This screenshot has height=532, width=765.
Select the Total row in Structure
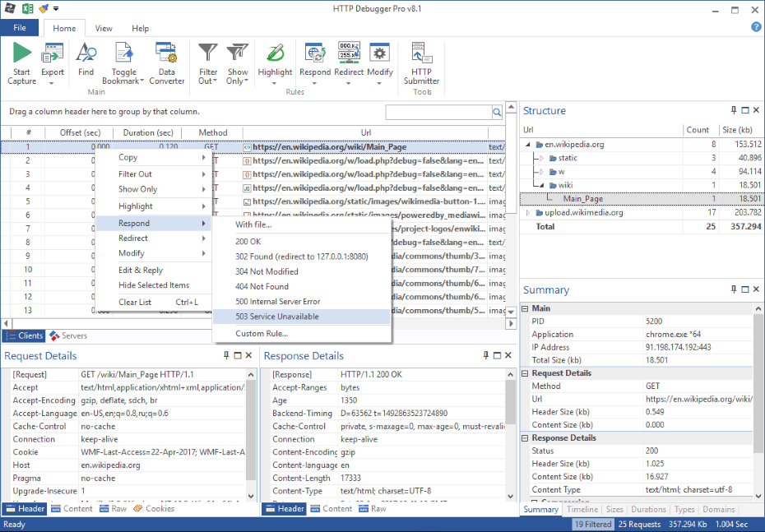click(x=642, y=226)
